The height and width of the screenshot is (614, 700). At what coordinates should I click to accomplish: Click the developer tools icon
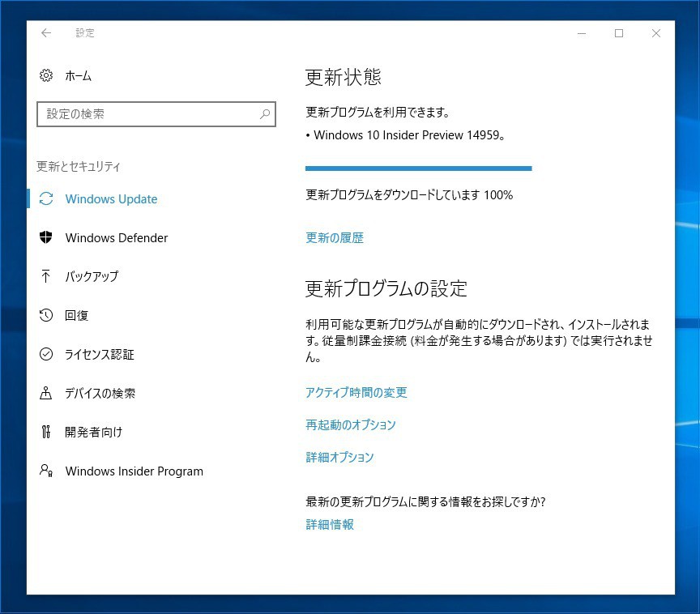46,432
